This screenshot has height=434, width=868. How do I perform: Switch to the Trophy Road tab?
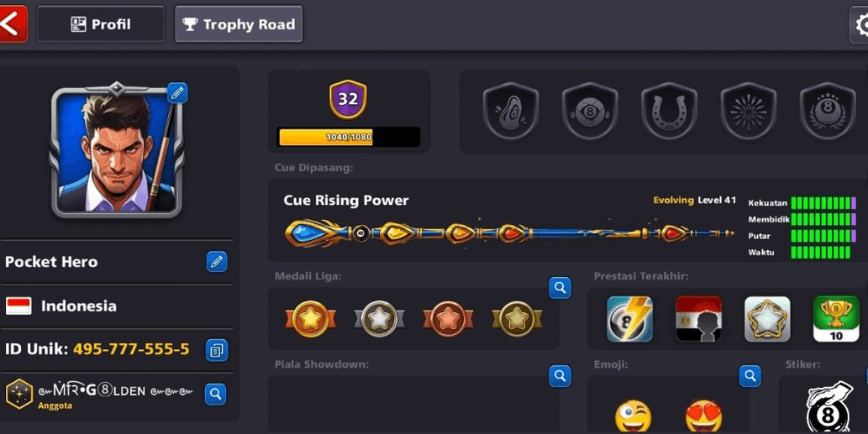click(x=239, y=24)
